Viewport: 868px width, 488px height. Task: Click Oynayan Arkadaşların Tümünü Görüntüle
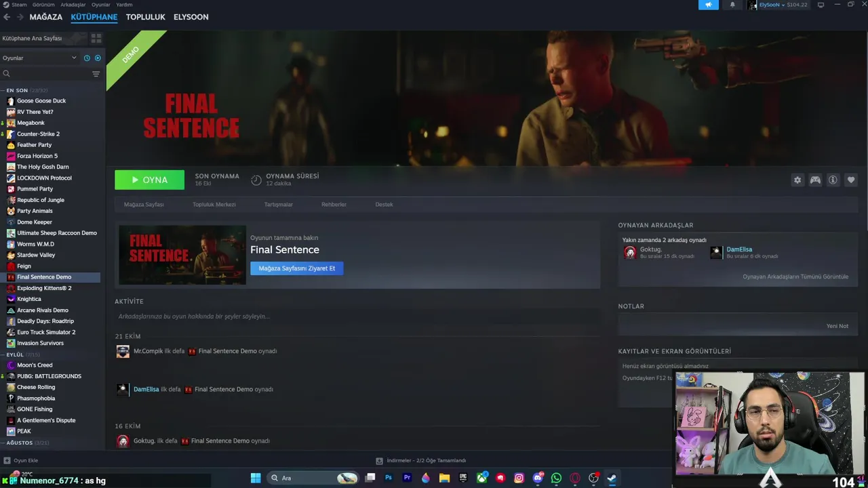[x=795, y=277]
